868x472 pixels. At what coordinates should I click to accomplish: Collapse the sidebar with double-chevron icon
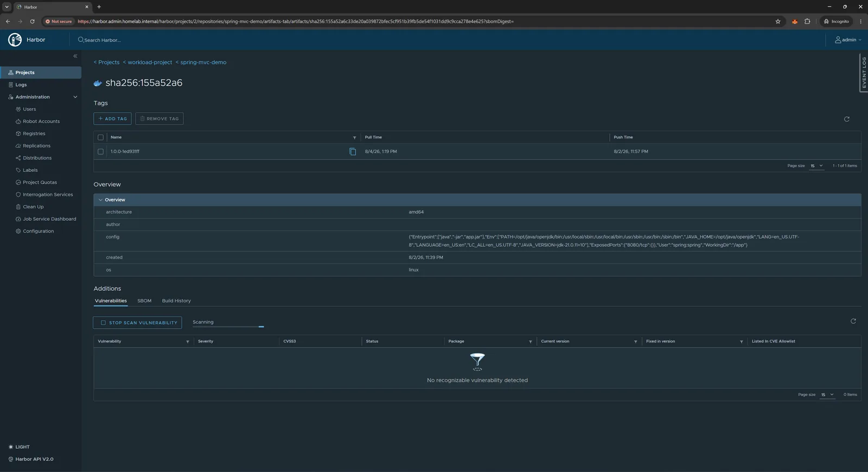tap(75, 56)
